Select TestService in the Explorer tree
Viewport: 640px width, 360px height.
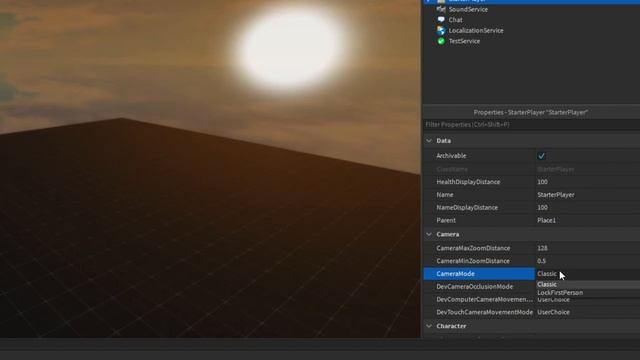[x=464, y=41]
